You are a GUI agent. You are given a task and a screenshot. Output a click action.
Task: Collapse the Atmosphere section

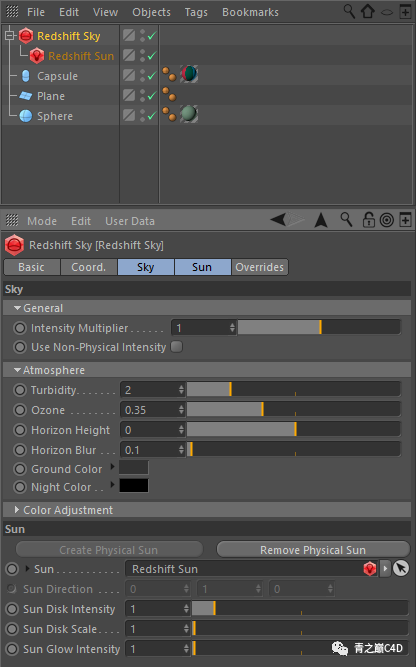[x=17, y=370]
